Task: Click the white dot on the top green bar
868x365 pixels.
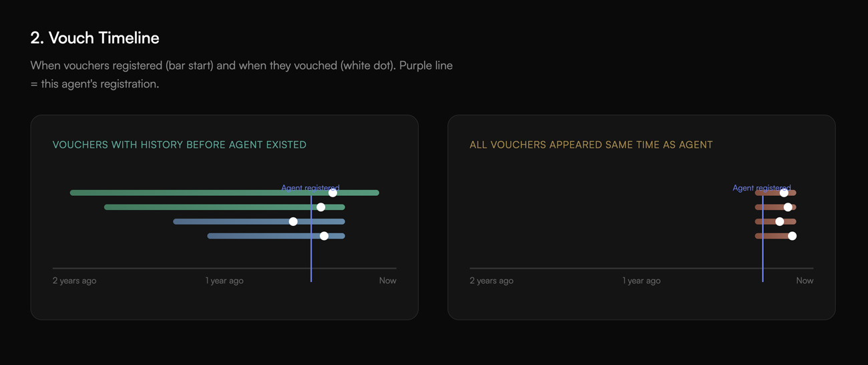Action: click(x=333, y=193)
